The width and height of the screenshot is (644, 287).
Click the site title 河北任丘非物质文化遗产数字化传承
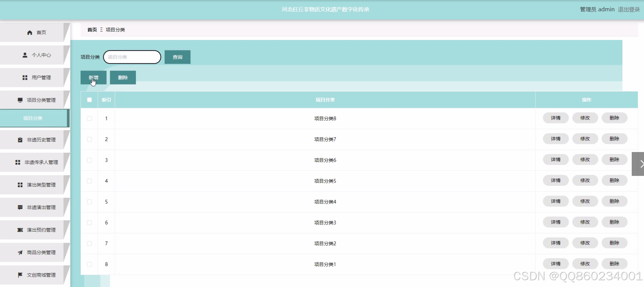325,10
